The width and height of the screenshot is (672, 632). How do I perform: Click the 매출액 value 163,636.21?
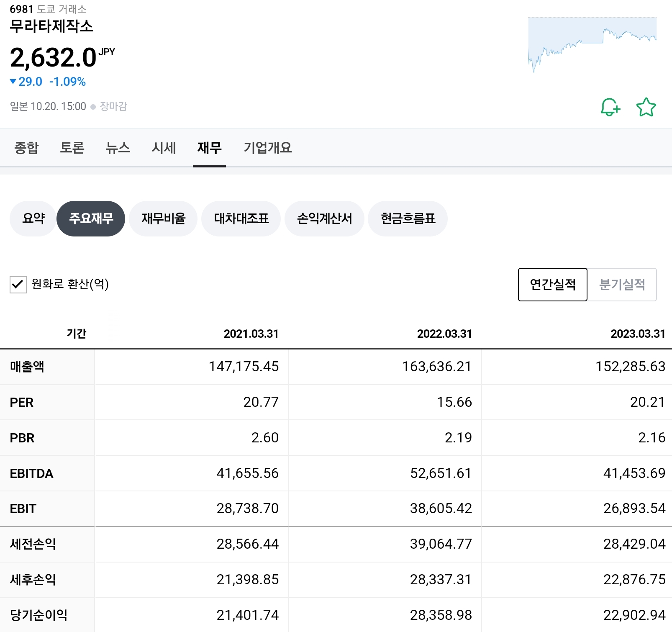tap(437, 367)
